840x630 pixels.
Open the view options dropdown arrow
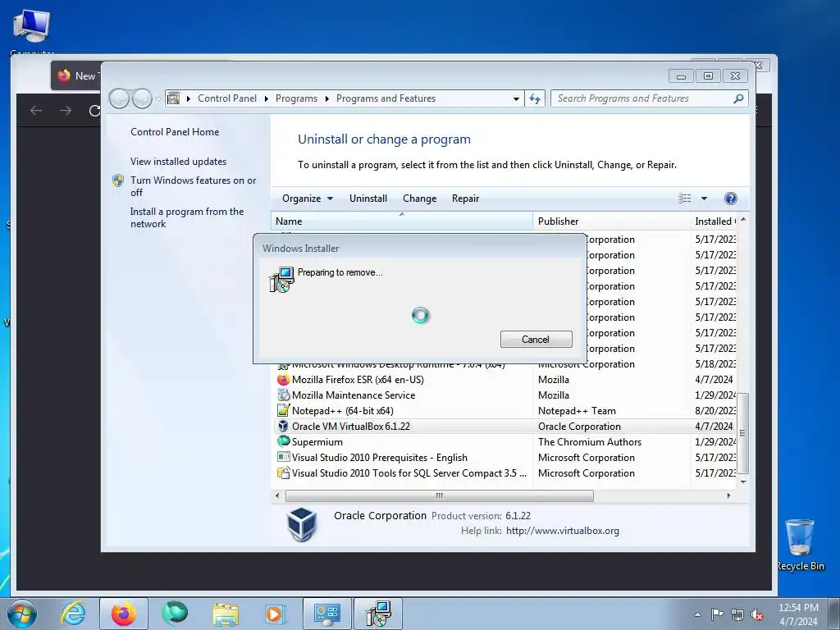click(x=704, y=199)
